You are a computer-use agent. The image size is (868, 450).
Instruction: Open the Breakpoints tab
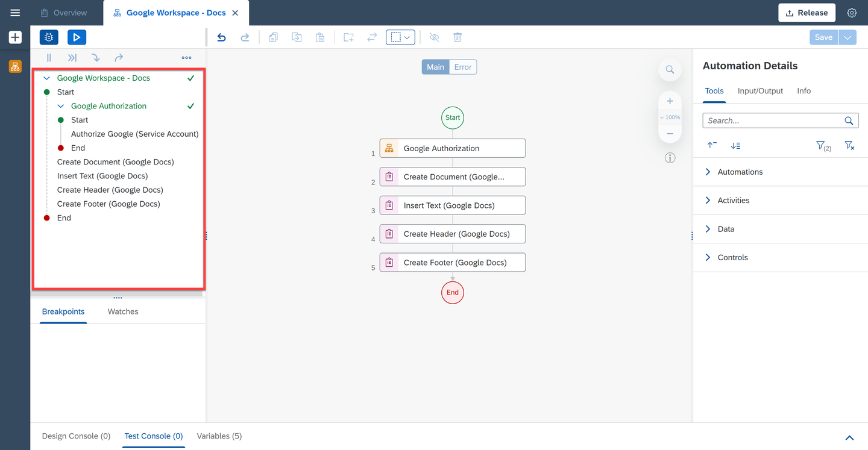click(x=63, y=311)
